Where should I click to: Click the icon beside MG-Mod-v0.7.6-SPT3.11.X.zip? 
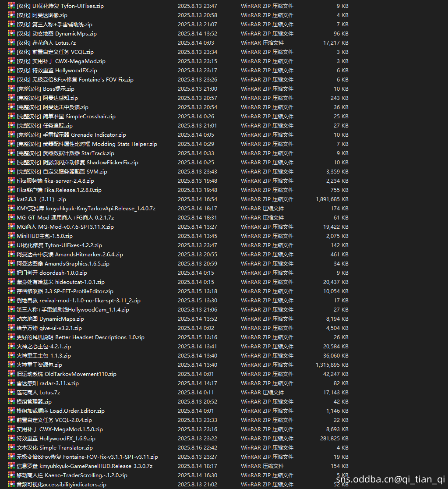(x=11, y=227)
